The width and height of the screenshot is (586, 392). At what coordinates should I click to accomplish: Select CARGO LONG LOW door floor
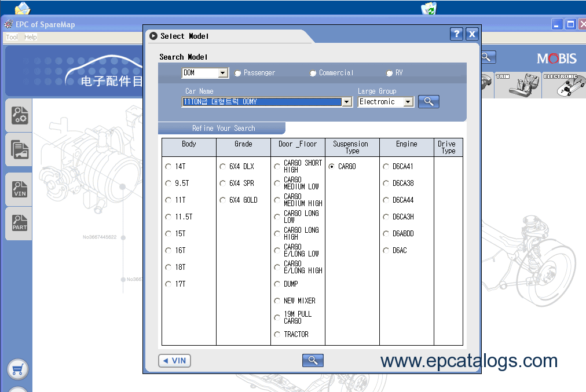[277, 217]
